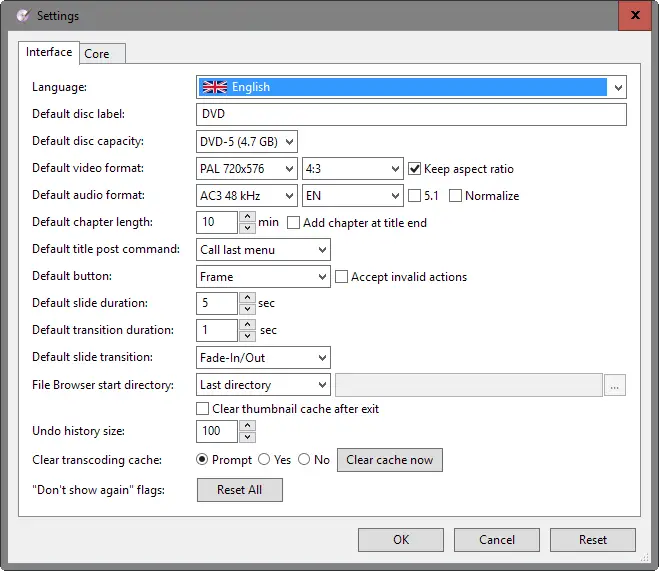Open the EN audio language dropdown
The width and height of the screenshot is (659, 571).
point(353,195)
